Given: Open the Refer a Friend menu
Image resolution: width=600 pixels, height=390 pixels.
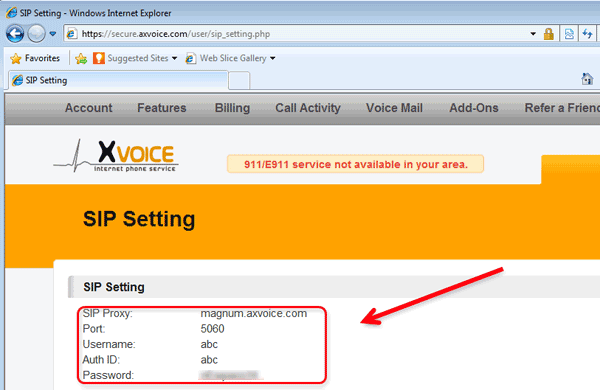Looking at the screenshot, I should (562, 108).
